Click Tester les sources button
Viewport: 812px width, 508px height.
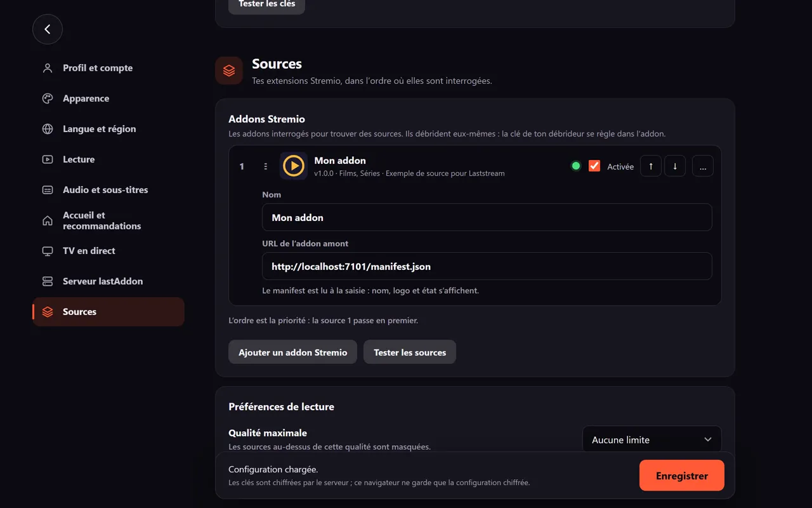(410, 352)
